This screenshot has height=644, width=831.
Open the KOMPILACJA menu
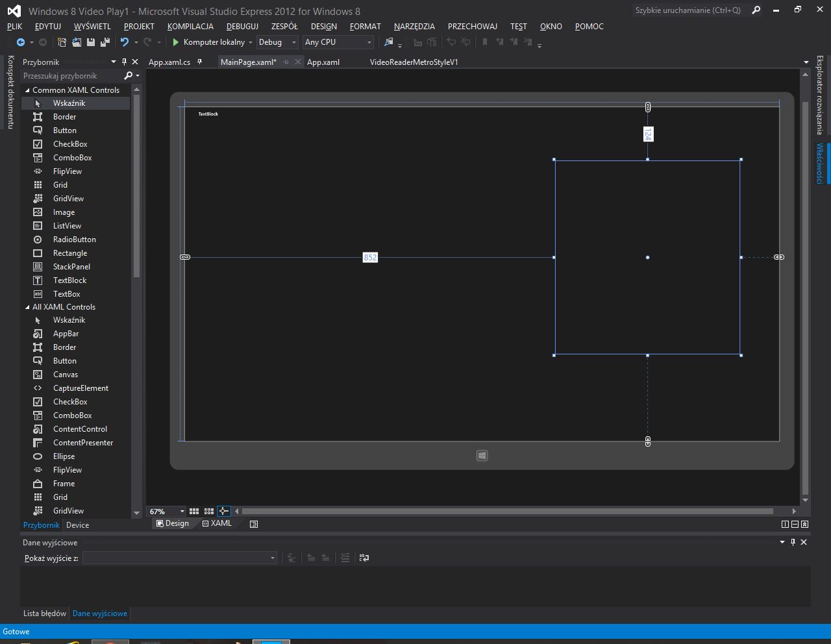[190, 26]
